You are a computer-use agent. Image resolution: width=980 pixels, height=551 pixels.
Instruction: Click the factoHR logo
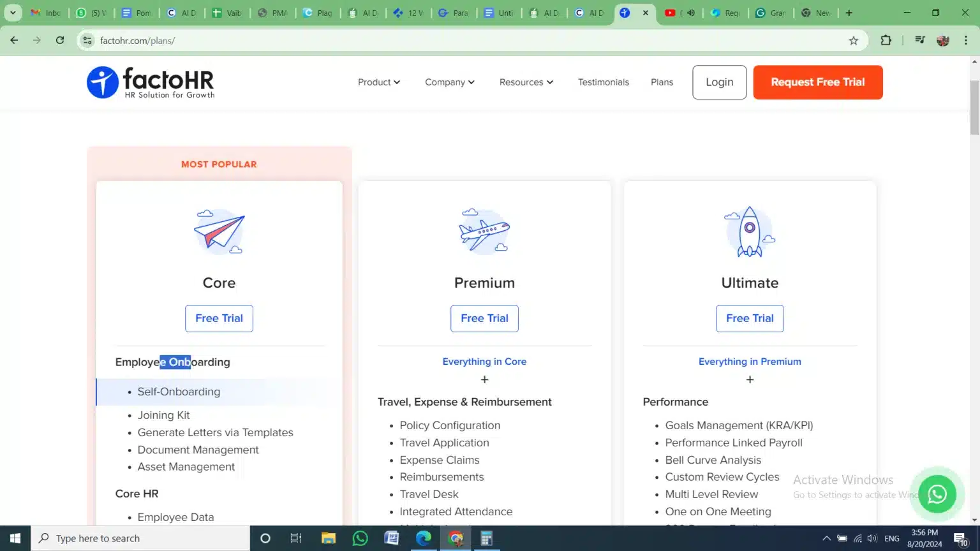click(151, 82)
